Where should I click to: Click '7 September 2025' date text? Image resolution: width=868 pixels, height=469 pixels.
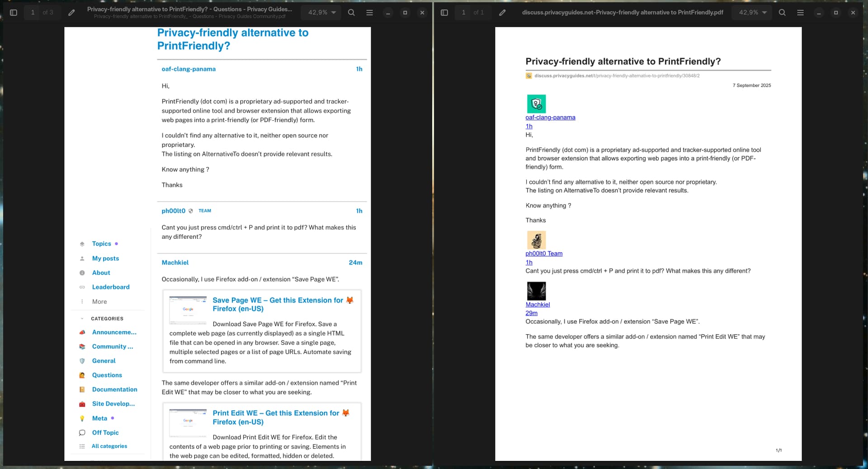point(752,85)
